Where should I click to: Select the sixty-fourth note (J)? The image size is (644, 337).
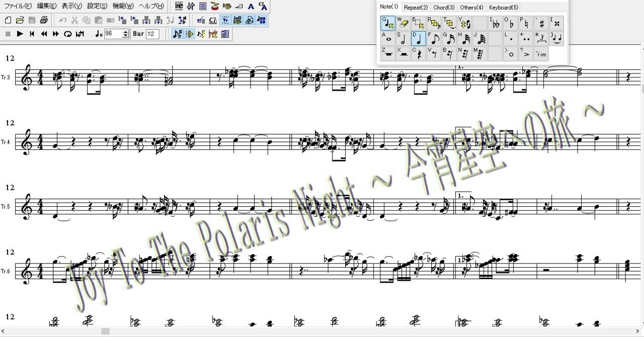point(480,38)
